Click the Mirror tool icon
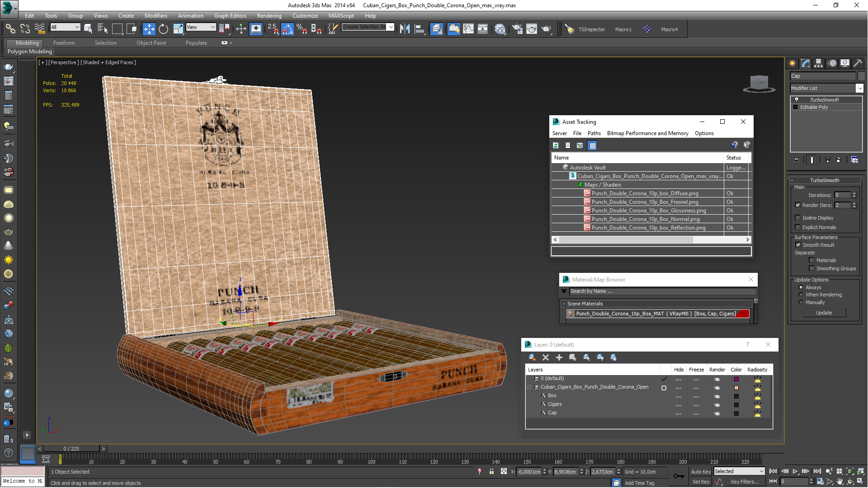868x488 pixels. tap(405, 29)
